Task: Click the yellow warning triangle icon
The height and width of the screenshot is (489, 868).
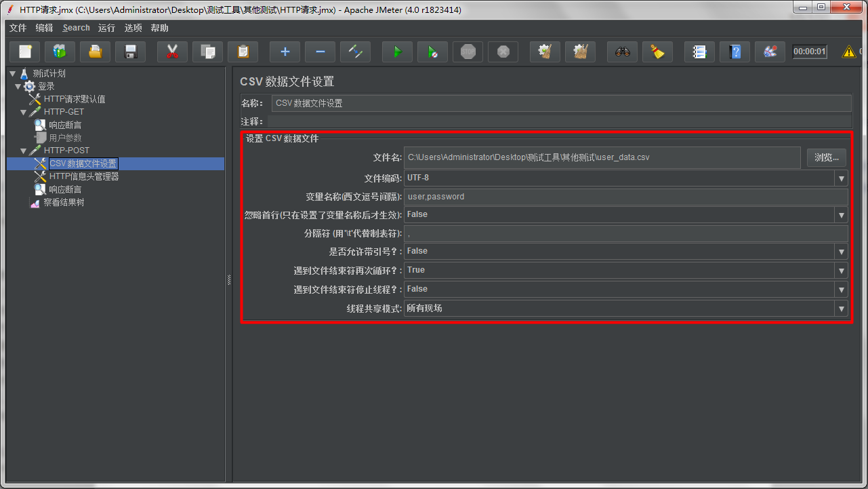Action: [x=848, y=52]
